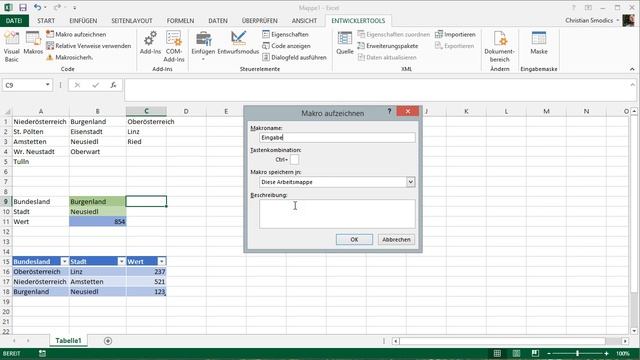Switch to the START tab
The width and height of the screenshot is (640, 360).
[46, 20]
